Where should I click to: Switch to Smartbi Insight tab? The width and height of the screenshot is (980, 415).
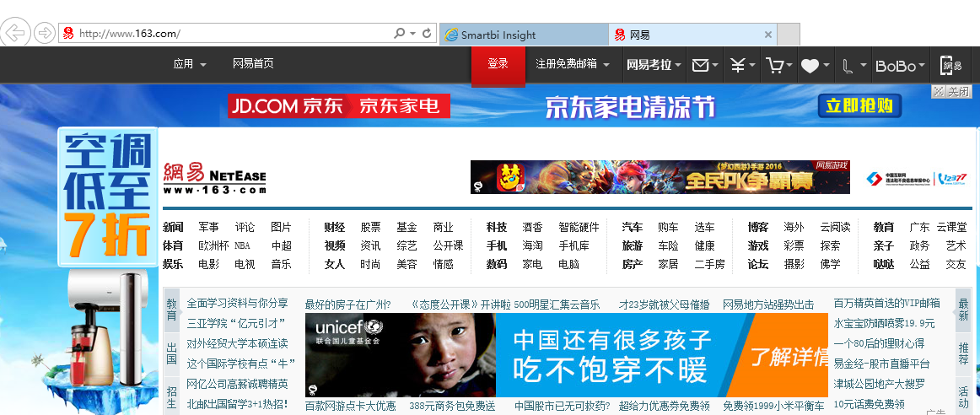coord(524,35)
